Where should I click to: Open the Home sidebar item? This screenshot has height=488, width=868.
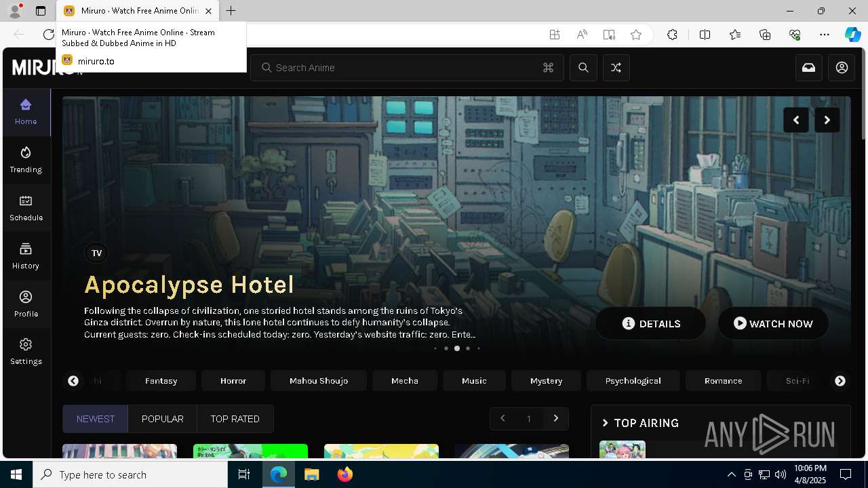(x=26, y=112)
